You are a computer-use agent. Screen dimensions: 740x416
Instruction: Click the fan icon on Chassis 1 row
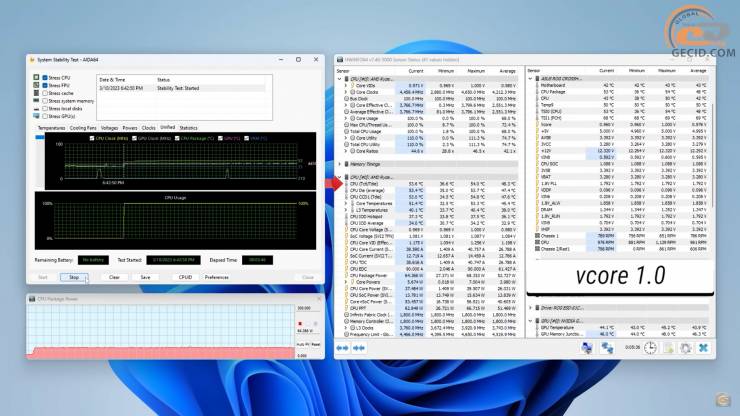538,236
